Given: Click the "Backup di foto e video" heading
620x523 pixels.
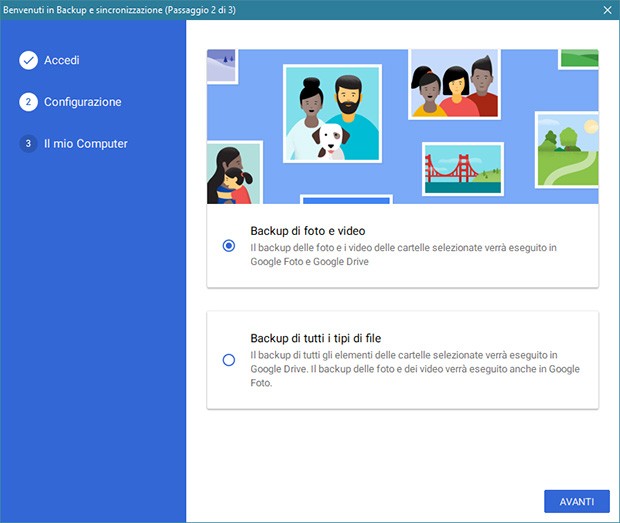Looking at the screenshot, I should click(x=308, y=231).
